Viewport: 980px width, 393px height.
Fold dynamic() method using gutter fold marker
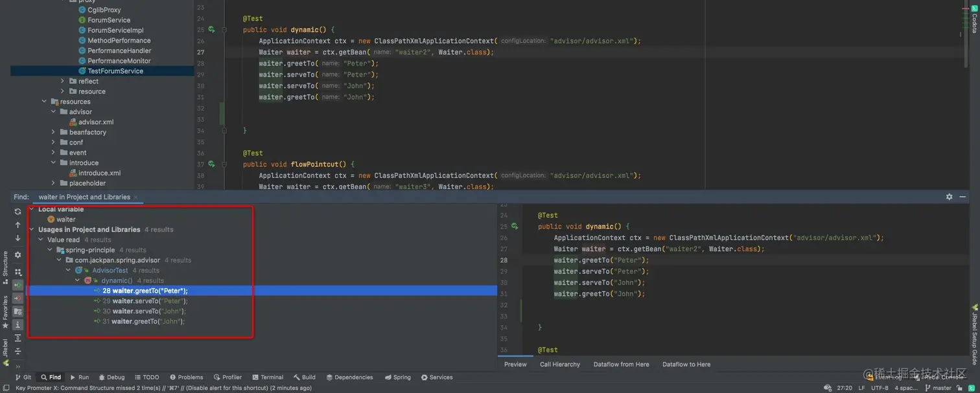[x=224, y=30]
